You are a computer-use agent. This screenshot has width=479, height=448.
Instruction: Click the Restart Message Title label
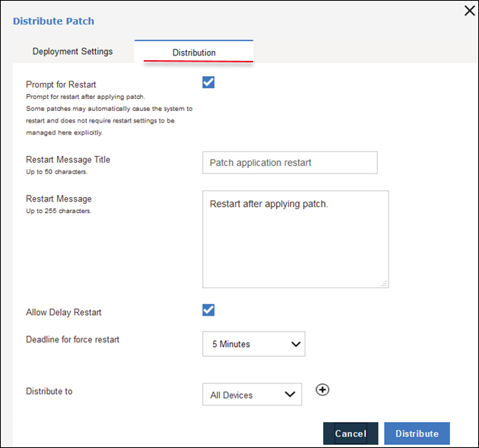pyautogui.click(x=68, y=160)
